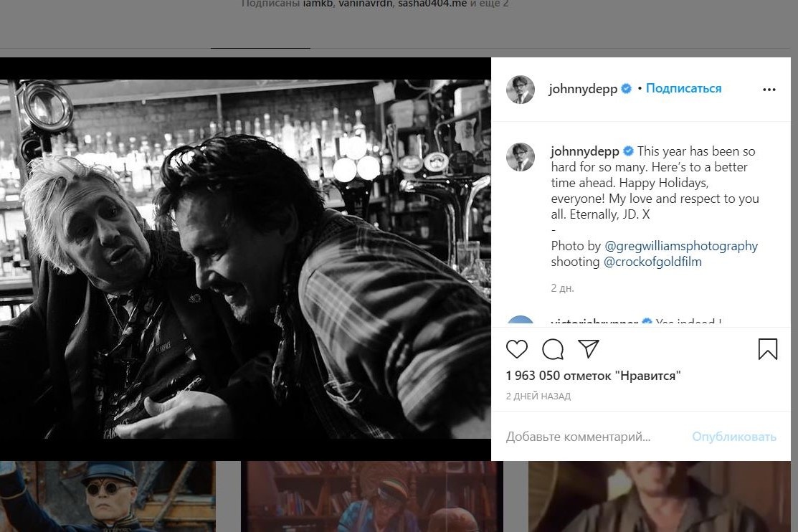Screen dimensions: 798x532
Task: Save post with the bookmark icon
Action: pos(767,349)
